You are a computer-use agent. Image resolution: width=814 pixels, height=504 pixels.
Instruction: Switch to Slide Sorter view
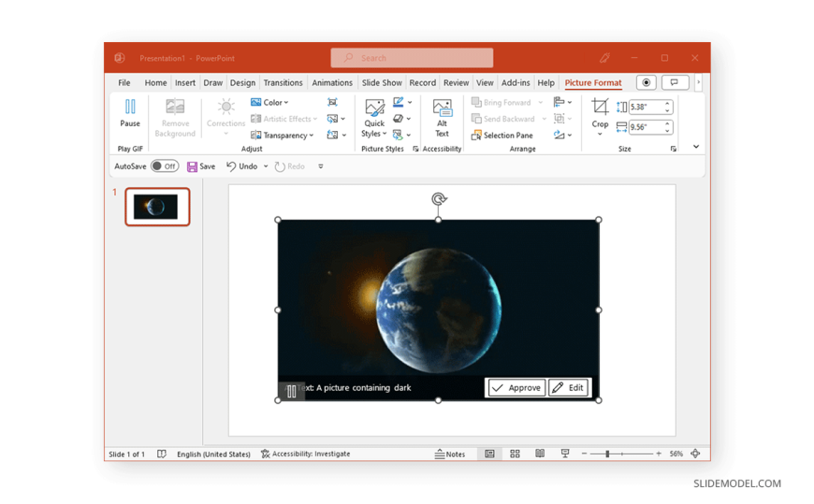pyautogui.click(x=515, y=454)
